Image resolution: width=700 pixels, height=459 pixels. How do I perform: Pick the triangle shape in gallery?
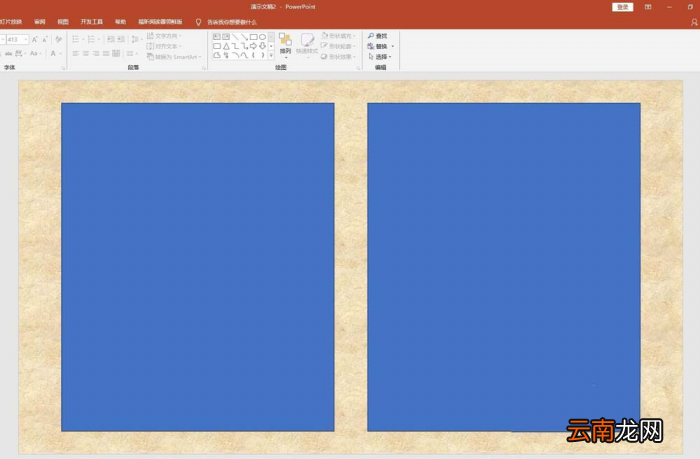coord(226,46)
